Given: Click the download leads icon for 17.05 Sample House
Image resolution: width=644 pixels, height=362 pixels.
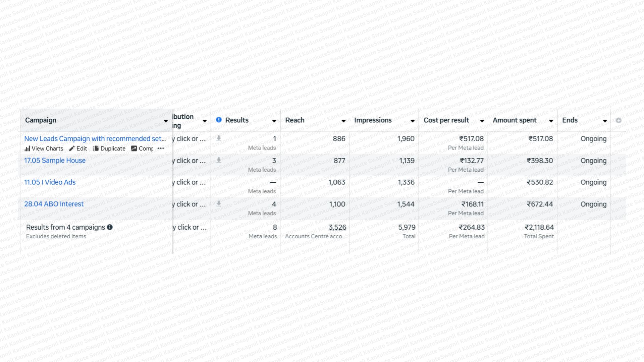Looking at the screenshot, I should pyautogui.click(x=219, y=160).
